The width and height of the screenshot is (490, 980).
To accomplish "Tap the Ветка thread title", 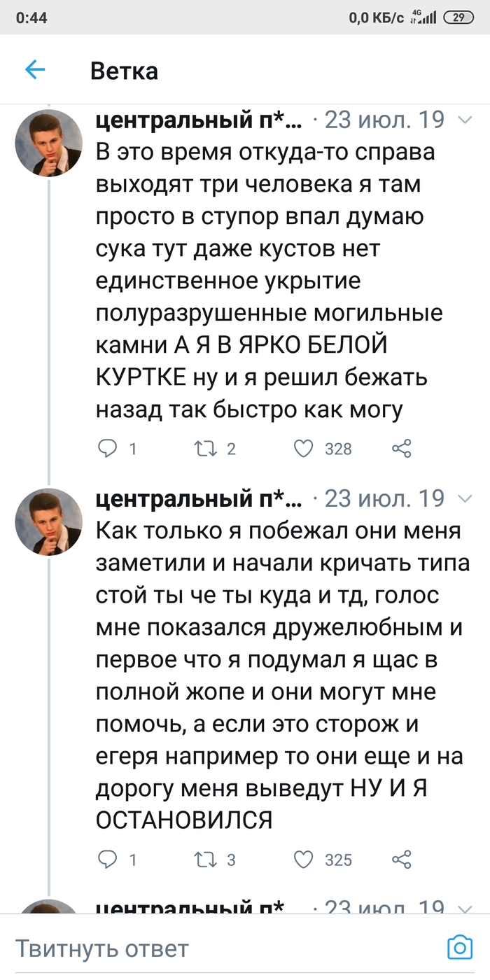I will 124,71.
